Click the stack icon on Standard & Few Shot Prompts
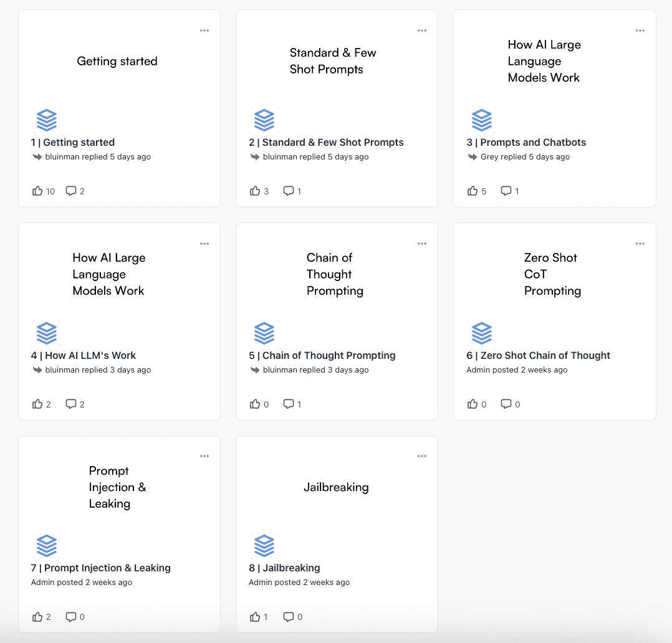Screen dimensions: 672x643 point(264,120)
